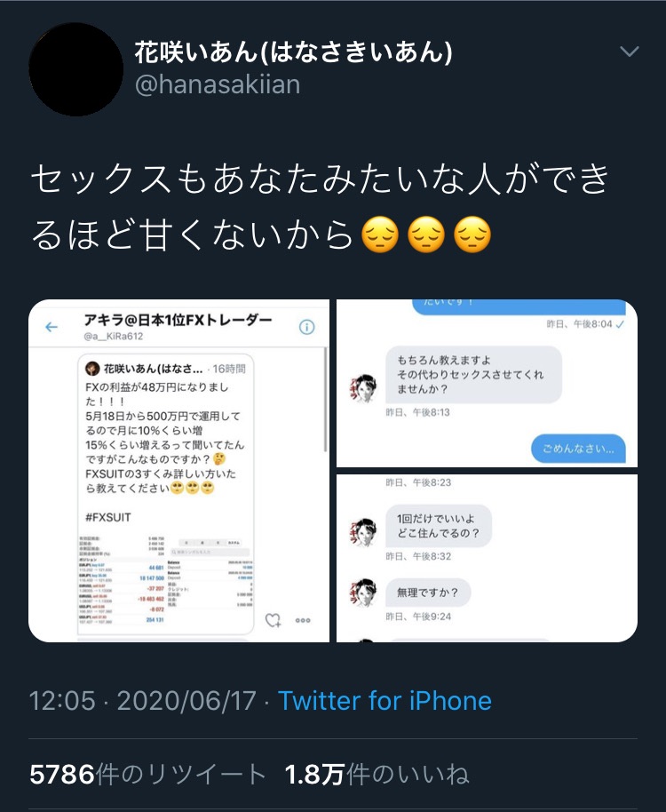Tap the three-dot icon beside the heart

pos(303,620)
